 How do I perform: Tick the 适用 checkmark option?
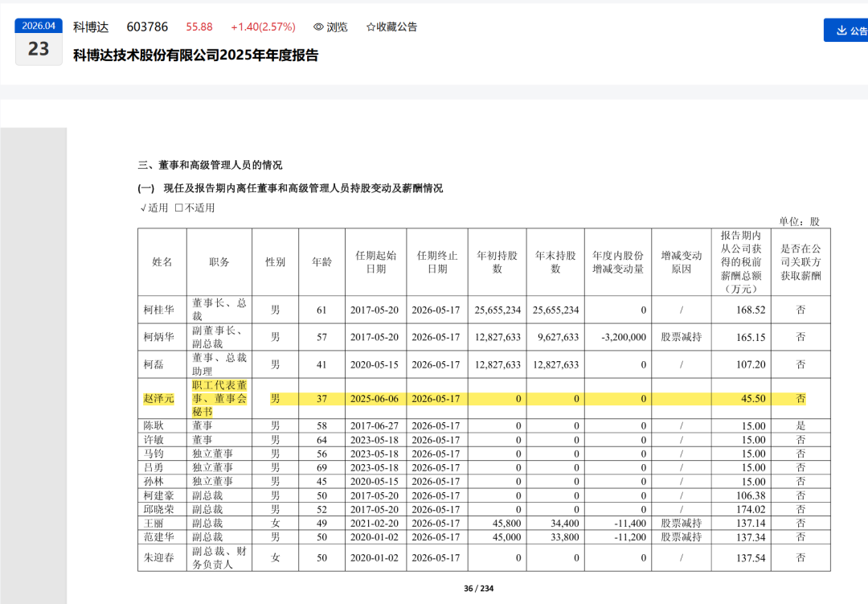(143, 208)
